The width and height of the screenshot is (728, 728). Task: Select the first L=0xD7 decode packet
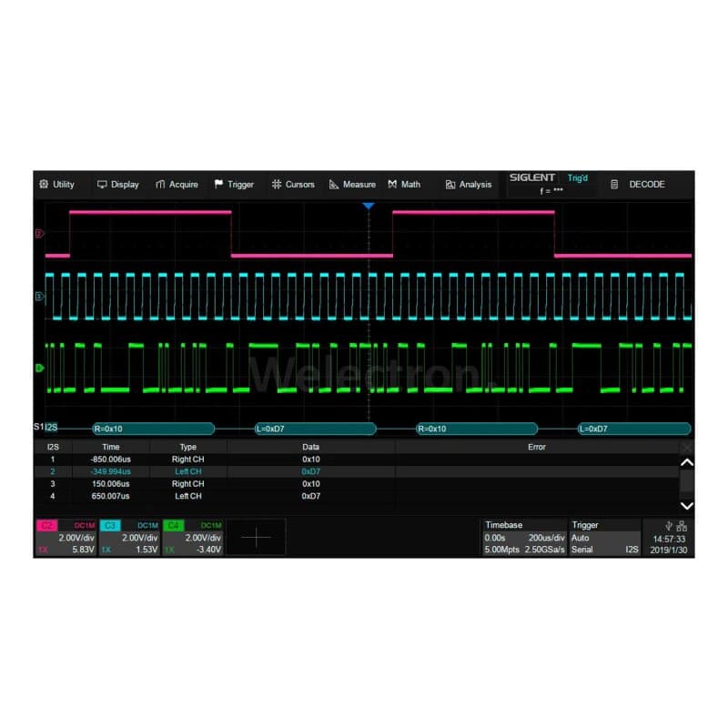click(315, 429)
